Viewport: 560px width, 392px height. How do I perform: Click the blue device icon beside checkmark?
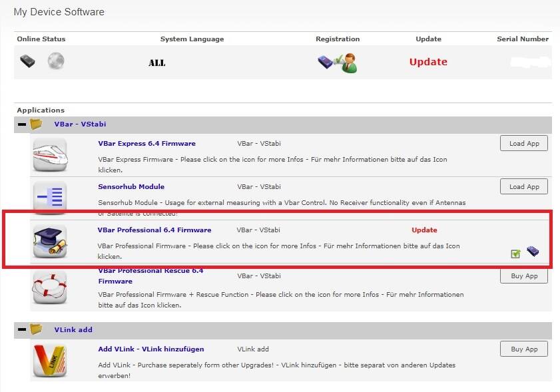pyautogui.click(x=533, y=252)
